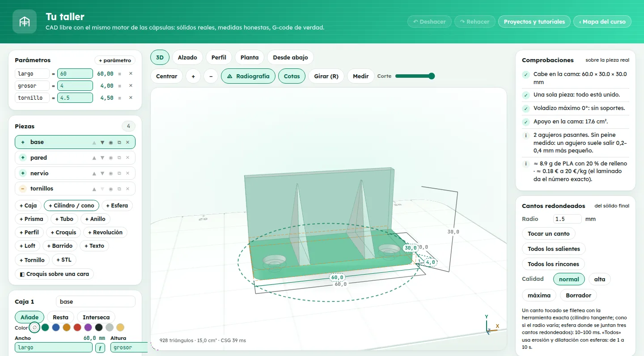The height and width of the screenshot is (356, 644).
Task: Click the workshop house logo icon
Action: pos(25,21)
